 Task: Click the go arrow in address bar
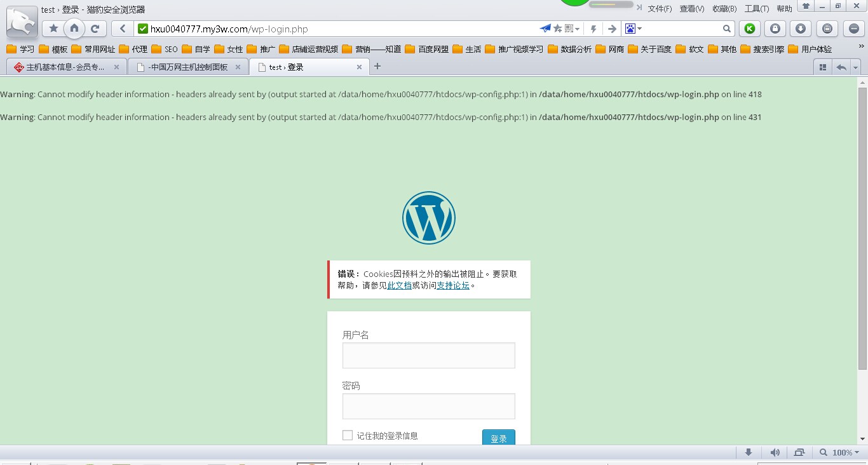pyautogui.click(x=611, y=29)
